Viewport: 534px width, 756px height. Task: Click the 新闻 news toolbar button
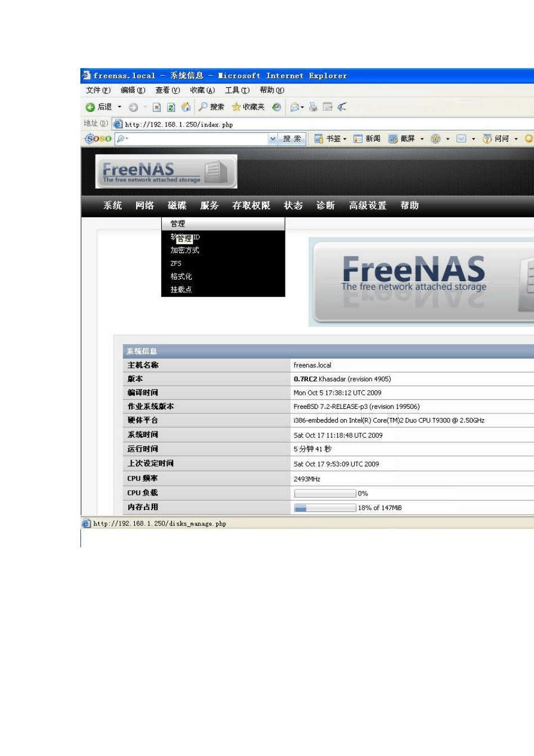coord(367,138)
